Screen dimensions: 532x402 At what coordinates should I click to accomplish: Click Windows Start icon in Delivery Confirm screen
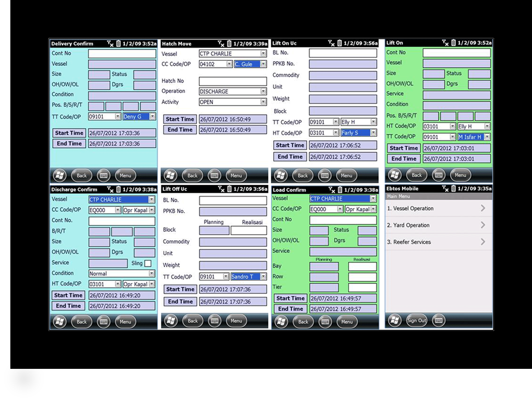[60, 175]
